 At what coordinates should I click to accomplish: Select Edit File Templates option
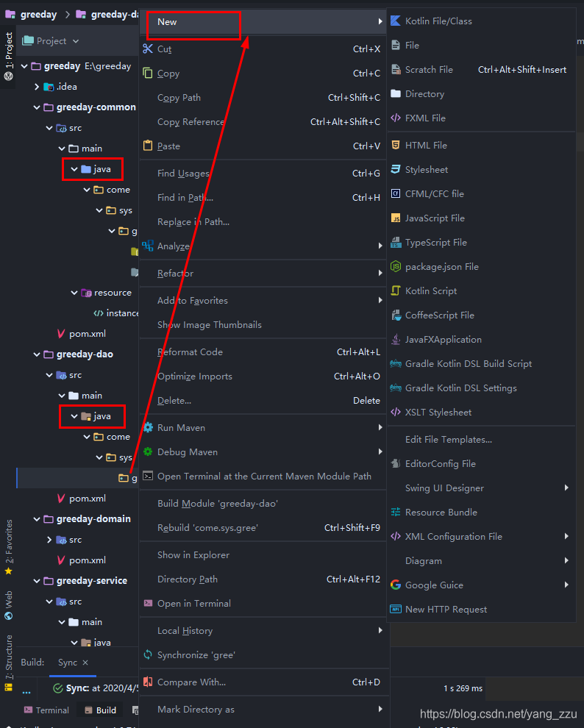pos(482,439)
